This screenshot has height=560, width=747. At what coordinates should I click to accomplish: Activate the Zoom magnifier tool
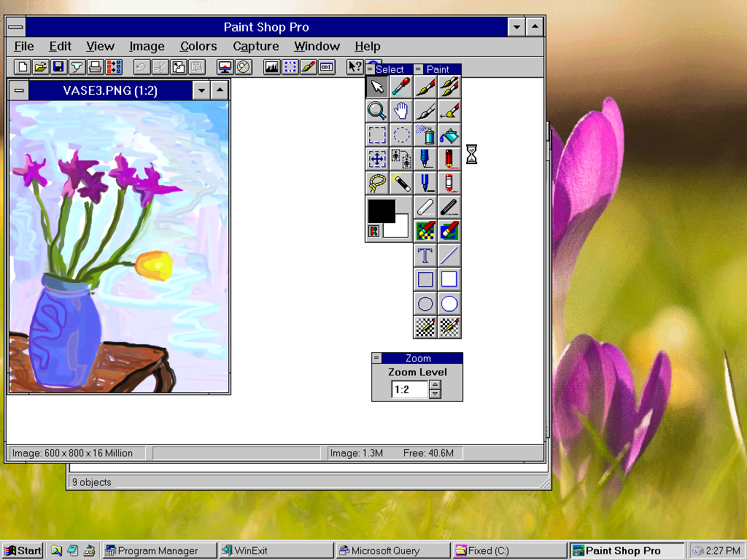tap(376, 110)
